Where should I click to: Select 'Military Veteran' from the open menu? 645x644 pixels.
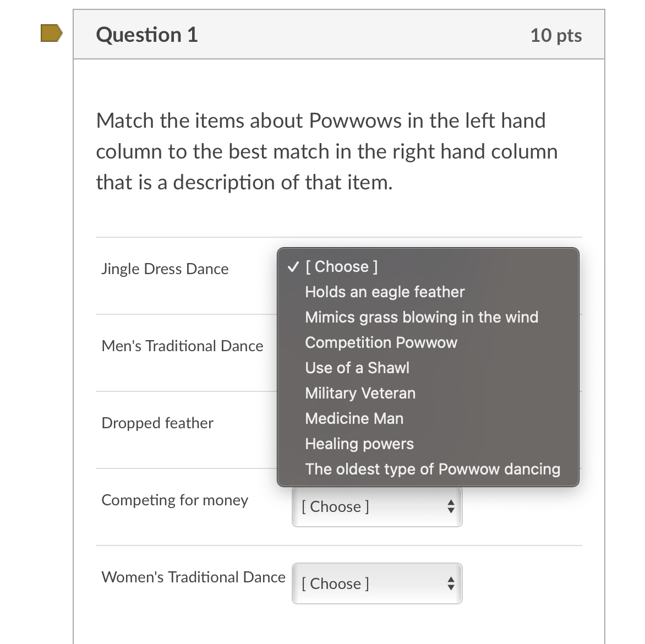(360, 393)
